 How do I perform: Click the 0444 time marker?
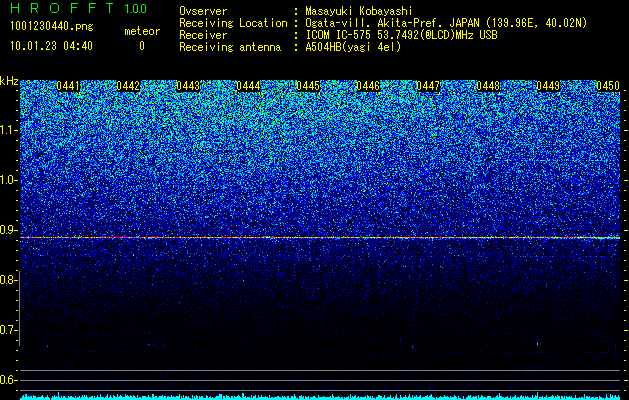(248, 86)
